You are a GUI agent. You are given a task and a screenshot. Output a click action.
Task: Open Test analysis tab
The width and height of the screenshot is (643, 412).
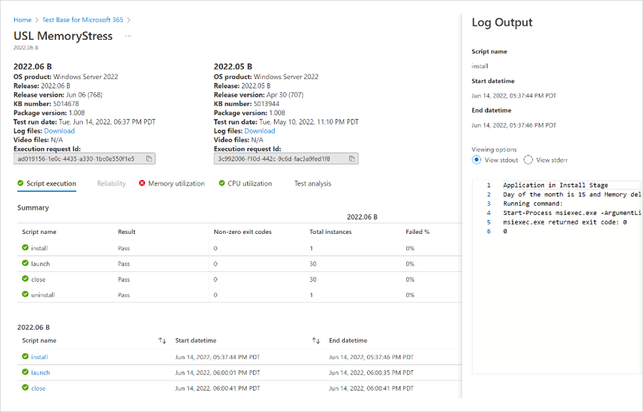point(312,184)
